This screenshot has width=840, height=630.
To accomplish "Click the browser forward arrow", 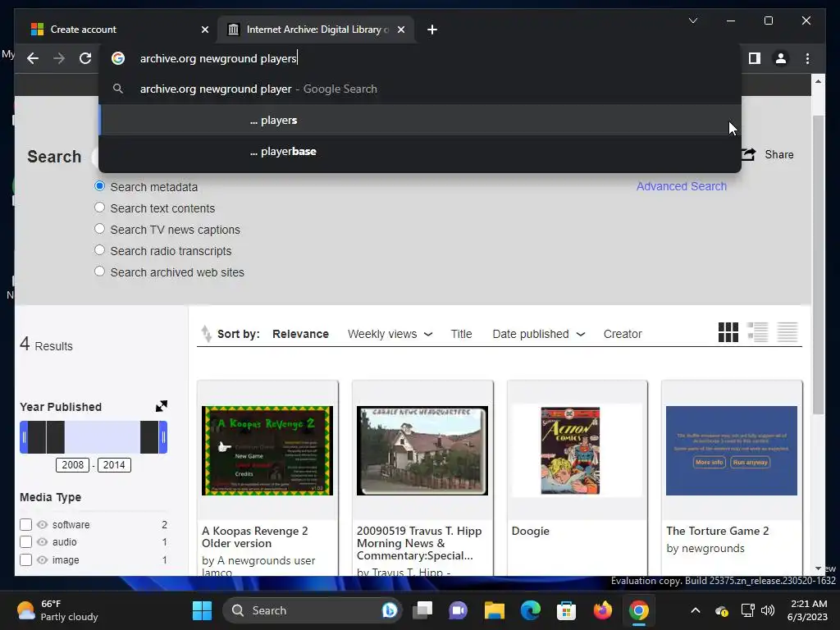I will 59,58.
